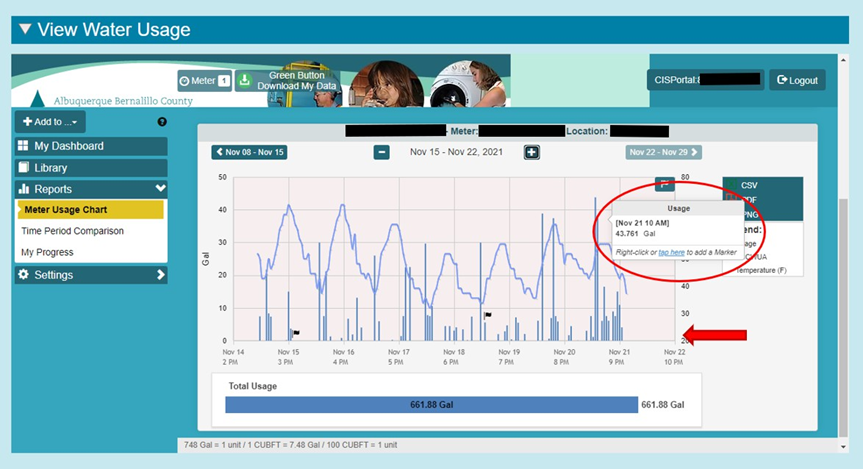The width and height of the screenshot is (863, 469).
Task: Click the black flag marker near Nov 15
Action: pyautogui.click(x=295, y=333)
